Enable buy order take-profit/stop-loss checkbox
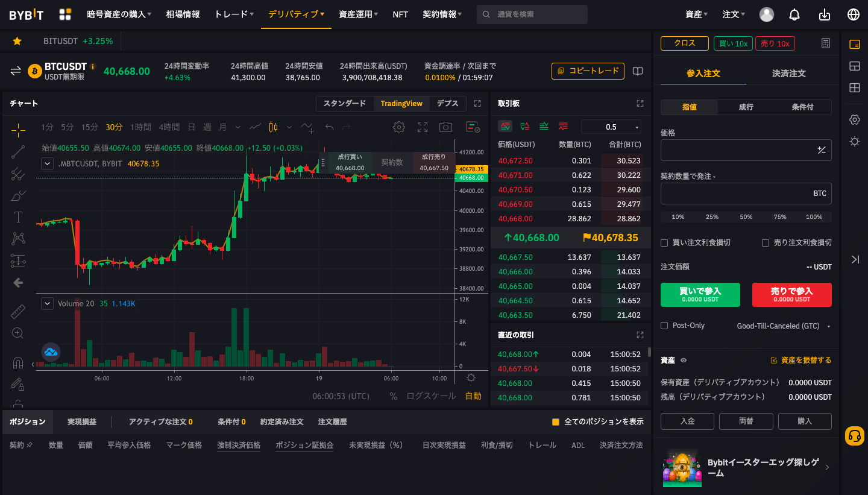This screenshot has height=495, width=868. tap(664, 243)
